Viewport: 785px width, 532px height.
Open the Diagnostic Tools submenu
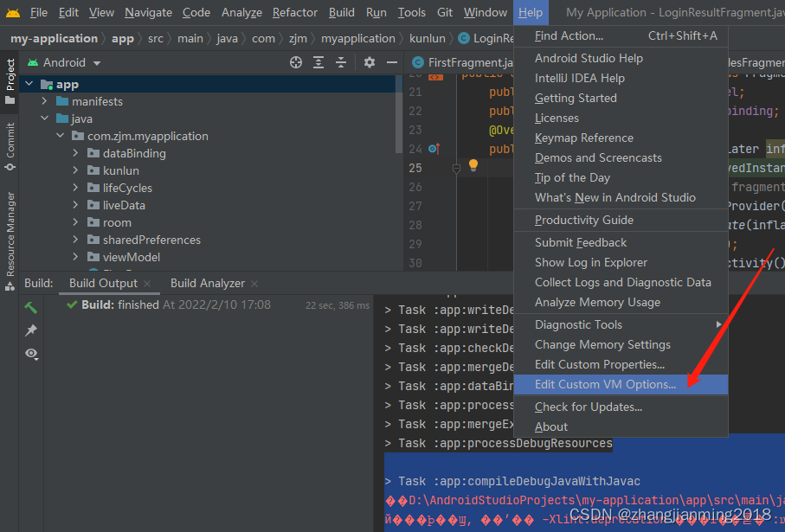(x=621, y=324)
